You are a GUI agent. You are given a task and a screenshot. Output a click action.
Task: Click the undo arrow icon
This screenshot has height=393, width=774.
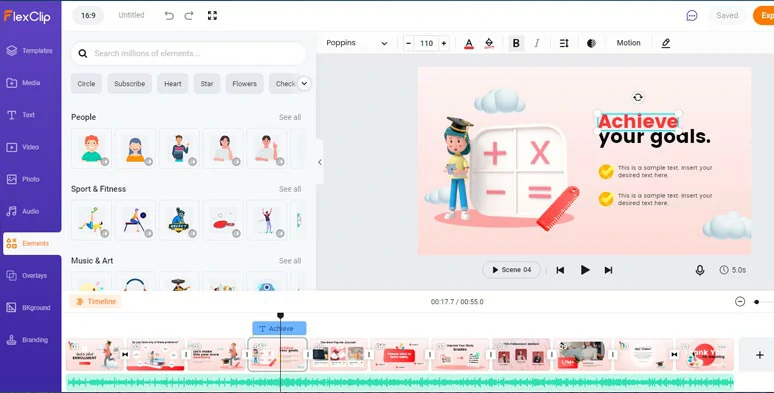pos(169,15)
